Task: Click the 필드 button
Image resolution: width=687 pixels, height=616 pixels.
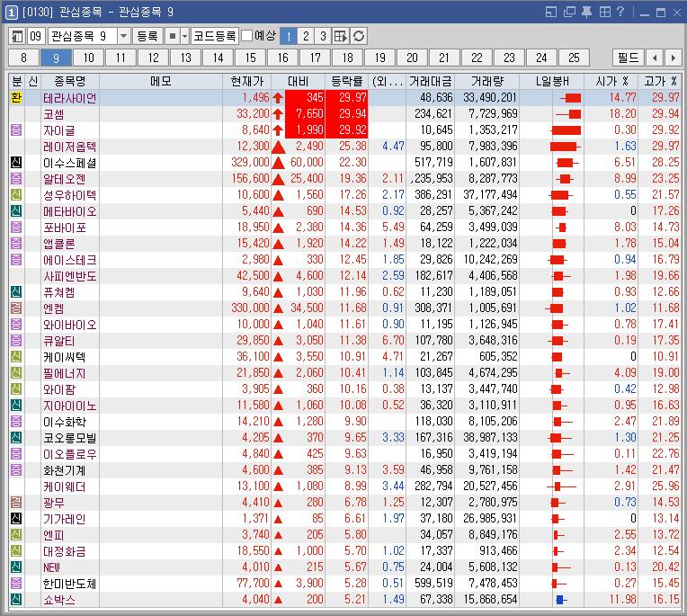Action: (629, 58)
